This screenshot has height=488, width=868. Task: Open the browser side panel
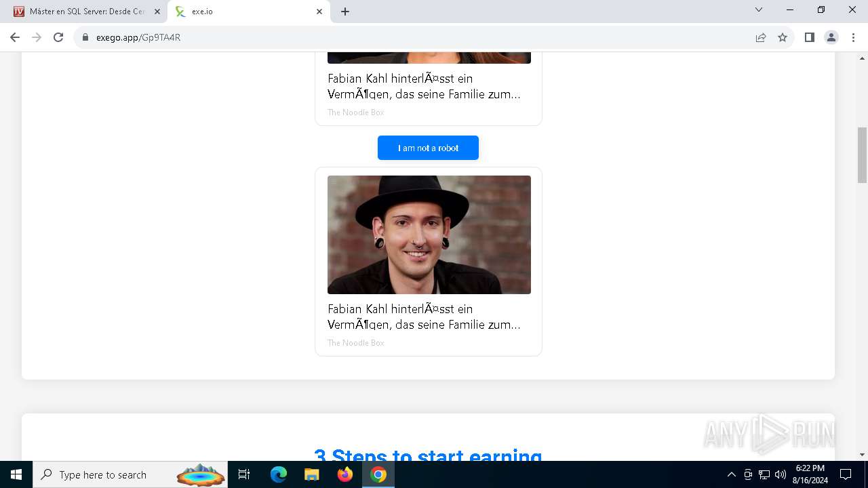(809, 37)
